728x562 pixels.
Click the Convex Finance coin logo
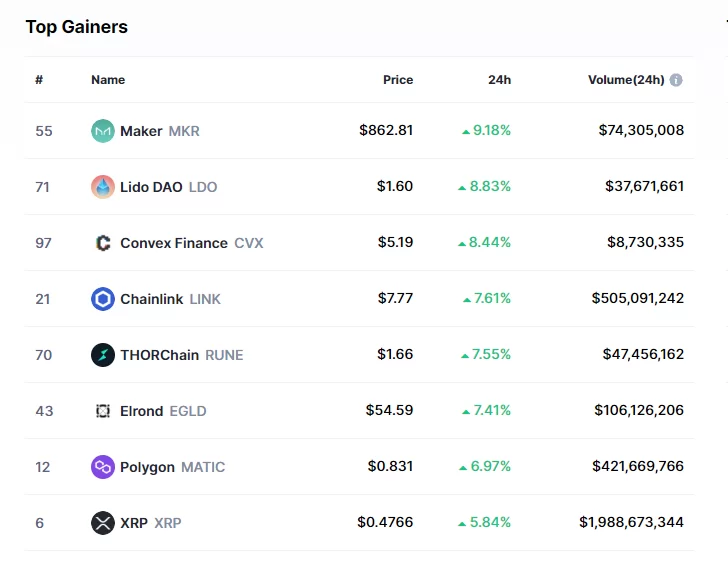[x=103, y=243]
